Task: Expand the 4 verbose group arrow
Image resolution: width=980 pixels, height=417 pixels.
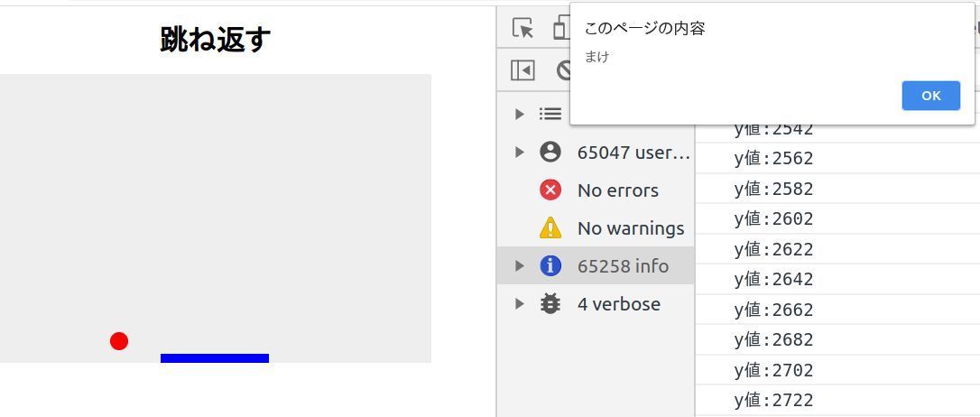Action: pyautogui.click(x=520, y=304)
